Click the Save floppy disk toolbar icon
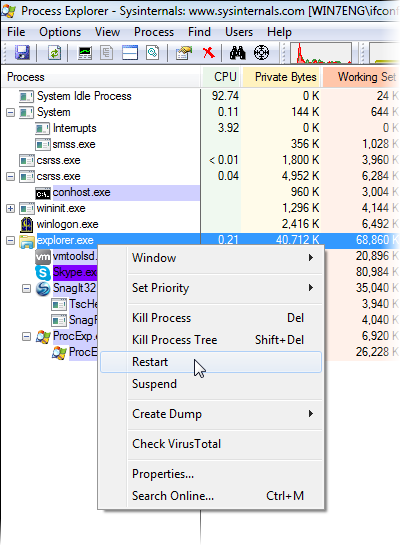Viewport: 401px width, 546px height. pos(22,53)
